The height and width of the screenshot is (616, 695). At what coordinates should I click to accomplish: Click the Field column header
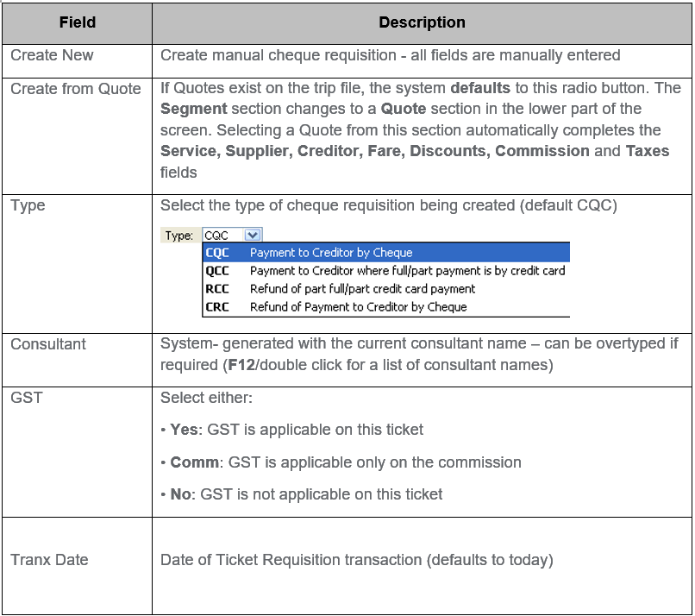pyautogui.click(x=76, y=22)
